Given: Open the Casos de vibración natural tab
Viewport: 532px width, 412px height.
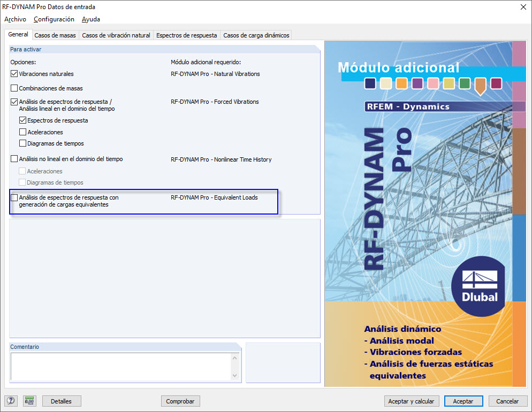Looking at the screenshot, I should pyautogui.click(x=115, y=34).
